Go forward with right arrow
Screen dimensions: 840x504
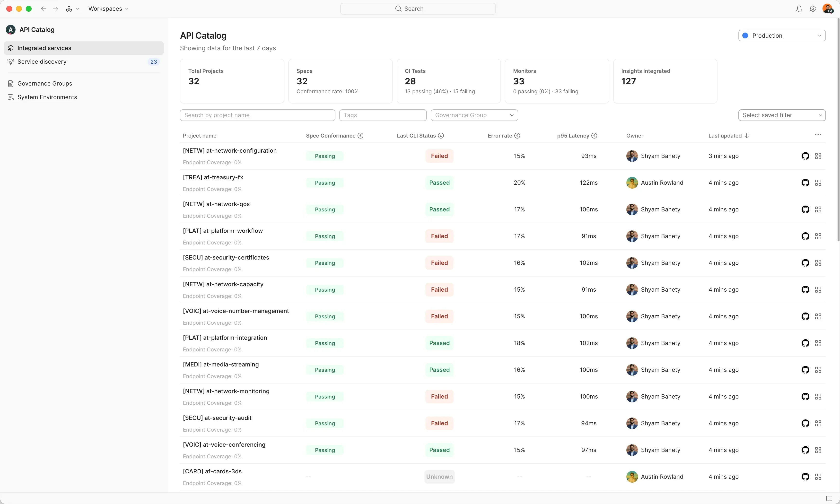55,9
